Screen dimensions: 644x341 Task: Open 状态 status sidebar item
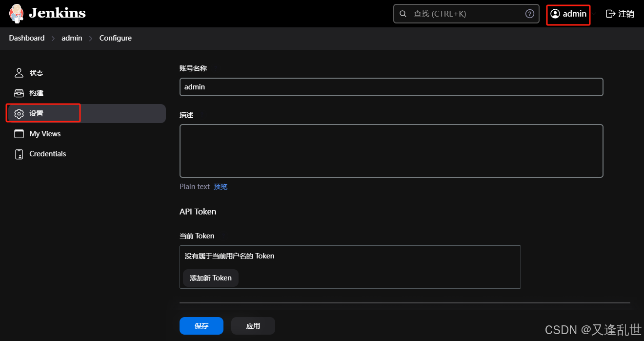click(86, 73)
